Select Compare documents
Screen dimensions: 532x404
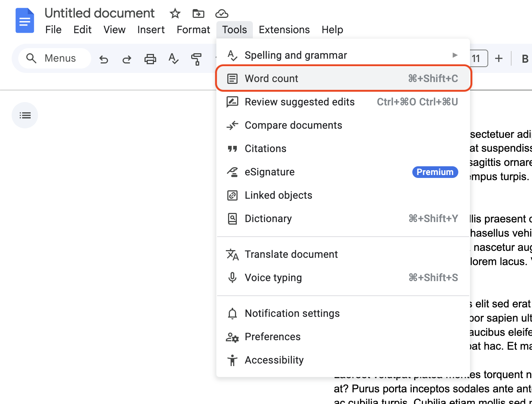pos(343,125)
